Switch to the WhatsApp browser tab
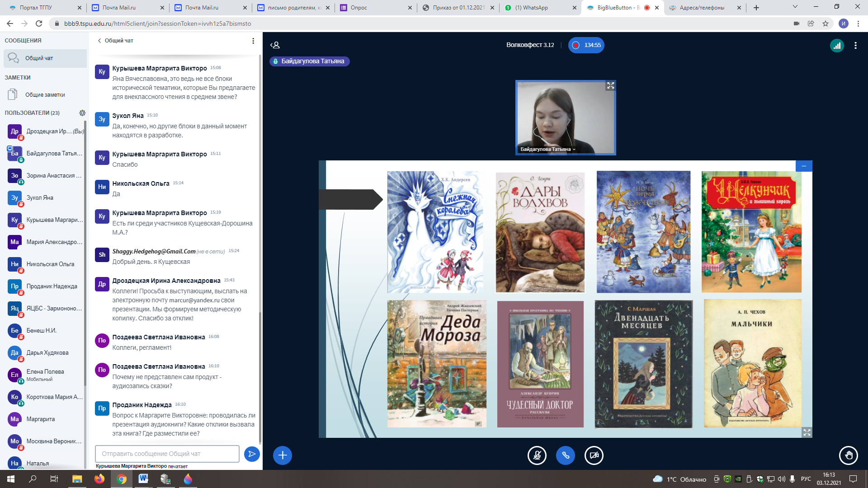 click(541, 8)
